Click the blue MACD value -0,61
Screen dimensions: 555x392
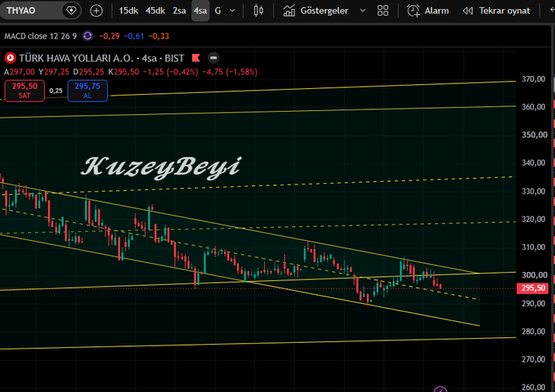(134, 36)
